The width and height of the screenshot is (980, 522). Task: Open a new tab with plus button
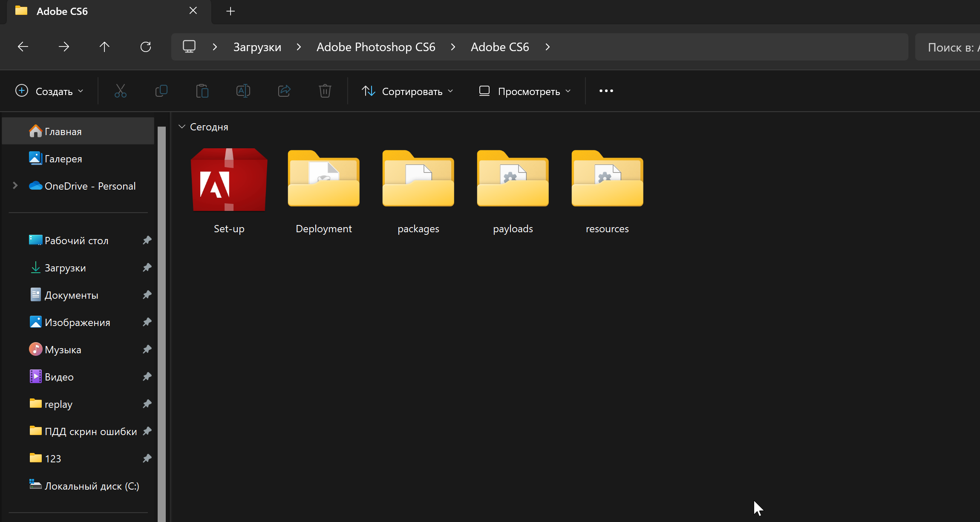(231, 11)
